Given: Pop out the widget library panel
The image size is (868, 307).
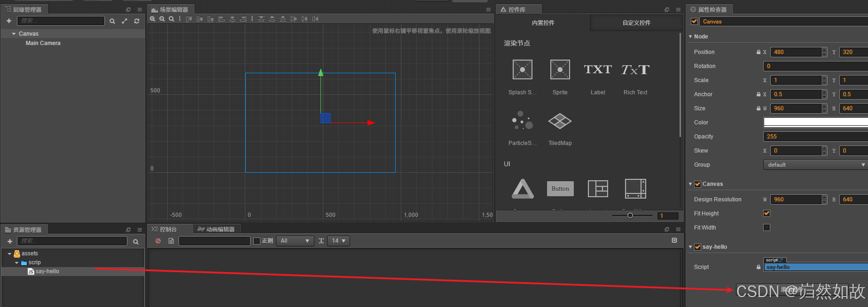Looking at the screenshot, I should tap(667, 9).
